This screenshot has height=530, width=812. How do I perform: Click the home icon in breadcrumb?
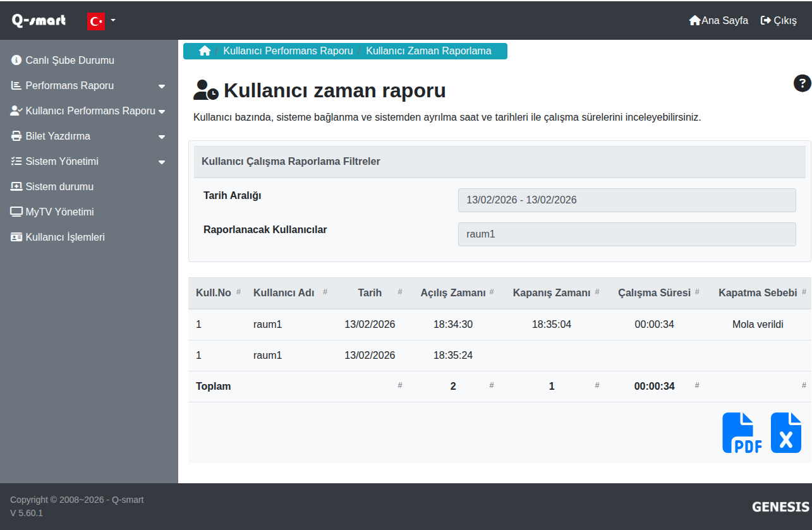(x=205, y=51)
